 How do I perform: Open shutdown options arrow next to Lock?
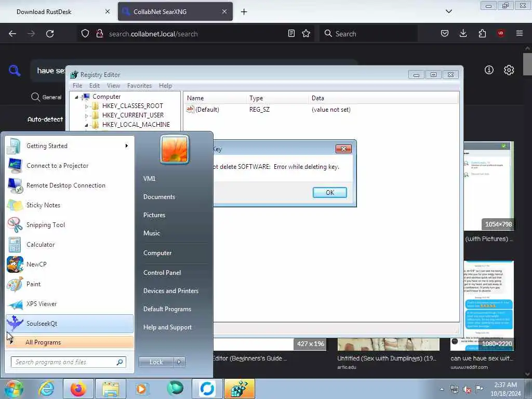(x=179, y=362)
